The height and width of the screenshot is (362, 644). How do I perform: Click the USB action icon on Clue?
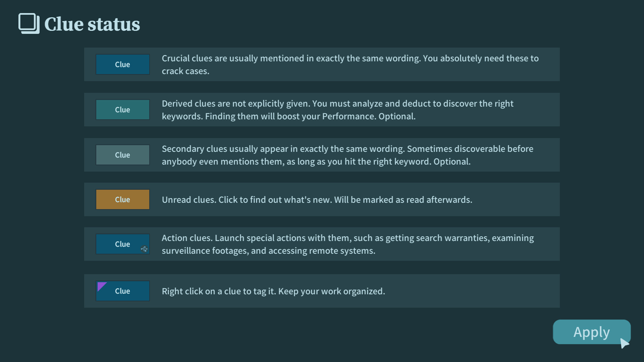tap(144, 249)
